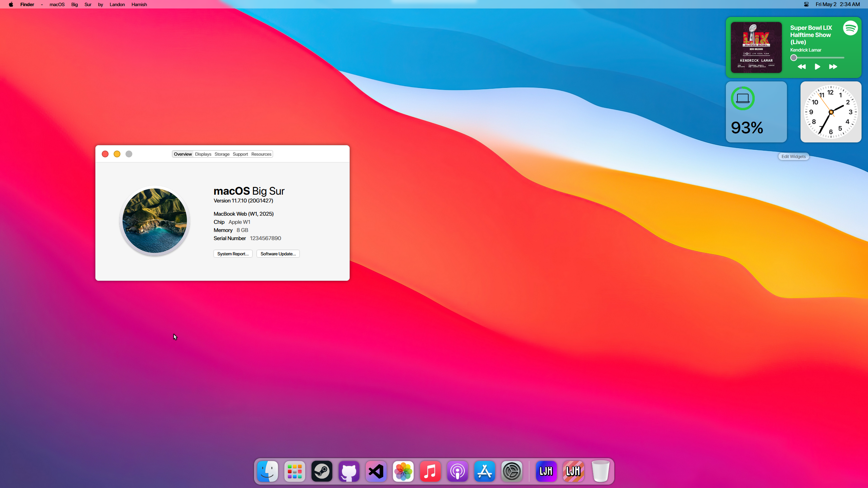Switch to the Displays tab
Screen dimensions: 868x488
pyautogui.click(x=203, y=154)
